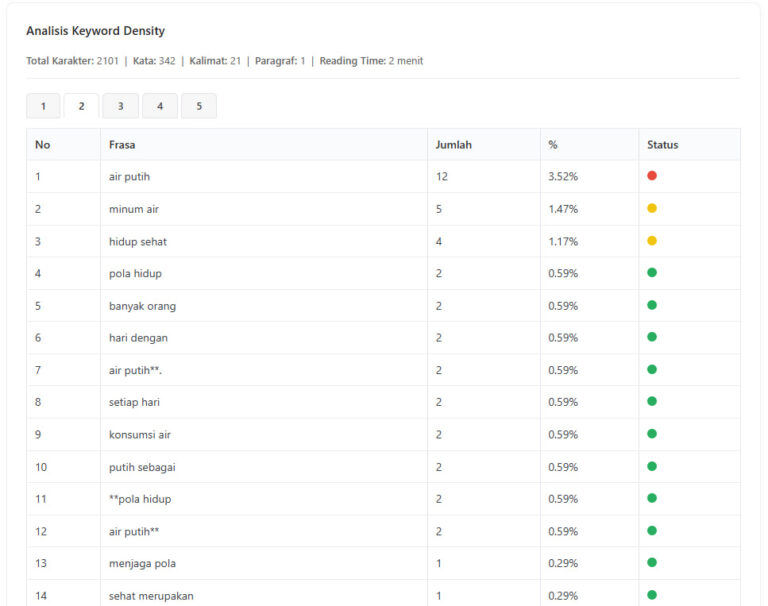768x606 pixels.
Task: Click the Jumlah column header
Action: click(453, 145)
